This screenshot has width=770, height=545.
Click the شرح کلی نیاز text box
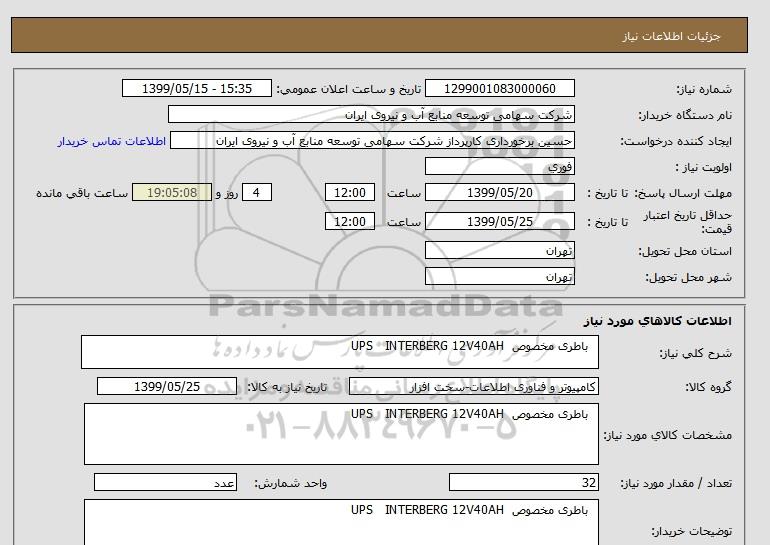click(x=340, y=352)
